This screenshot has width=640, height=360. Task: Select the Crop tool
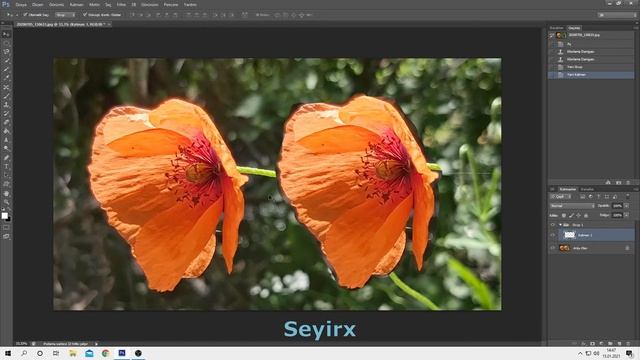[6, 70]
